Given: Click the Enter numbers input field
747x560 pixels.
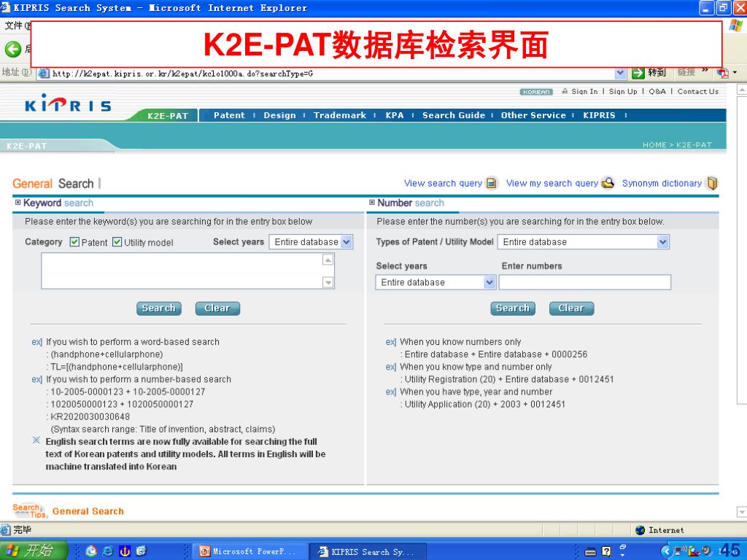Looking at the screenshot, I should click(x=584, y=282).
